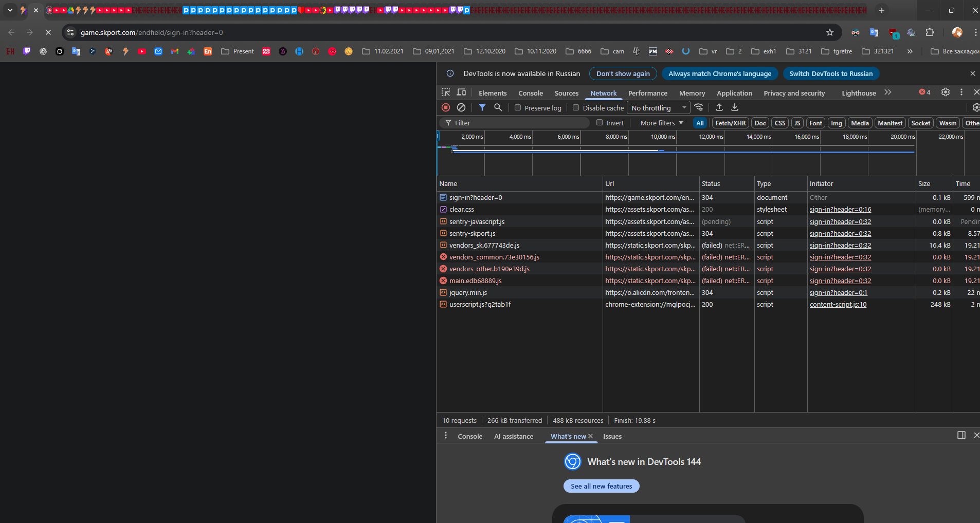Viewport: 980px width, 523px height.
Task: Open the Performance tab
Action: click(647, 94)
